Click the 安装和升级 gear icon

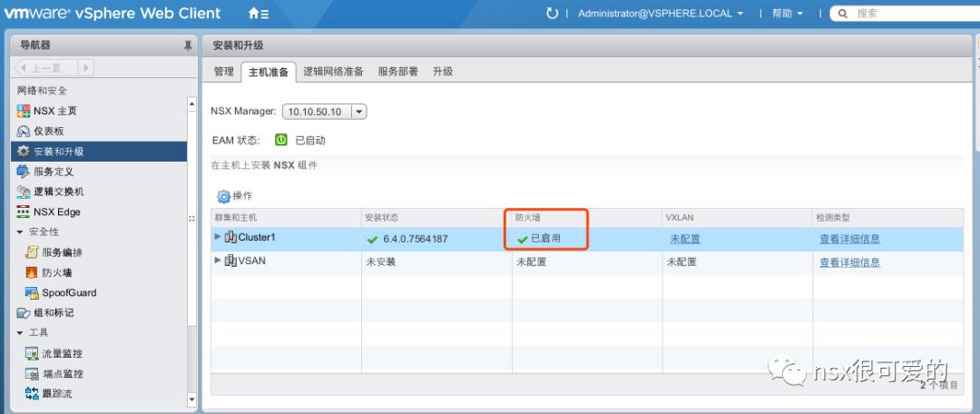(23, 152)
